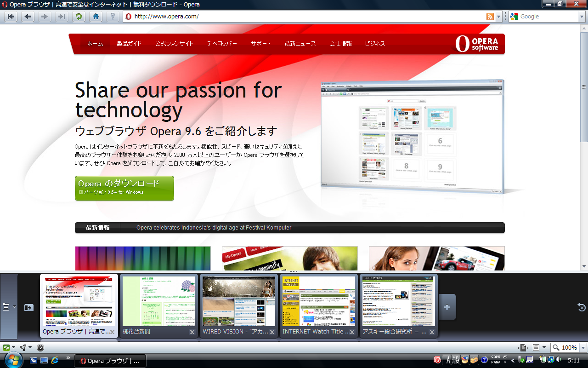The width and height of the screenshot is (588, 368).
Task: Open the サポート menu item
Action: coord(261,44)
